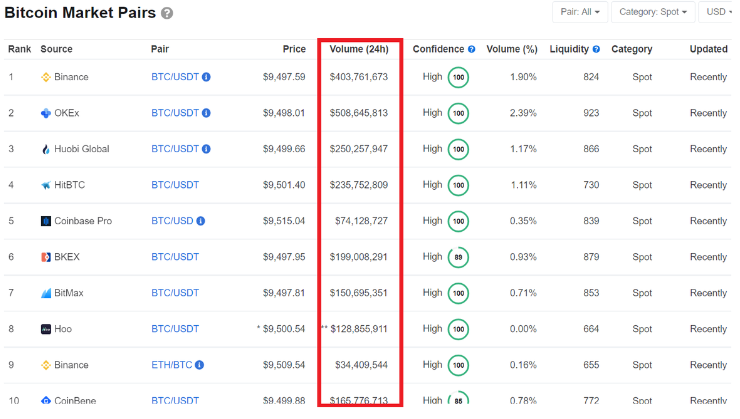
Task: Click the Hoo price $9,500.54
Action: (x=284, y=329)
